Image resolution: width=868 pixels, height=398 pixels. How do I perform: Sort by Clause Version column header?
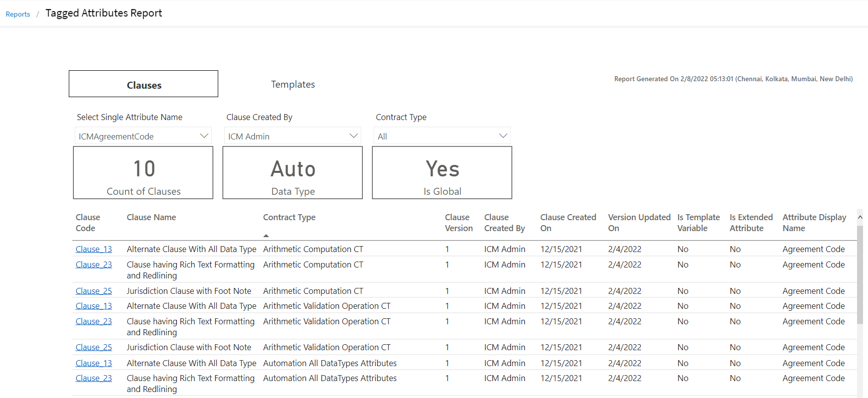tap(458, 223)
